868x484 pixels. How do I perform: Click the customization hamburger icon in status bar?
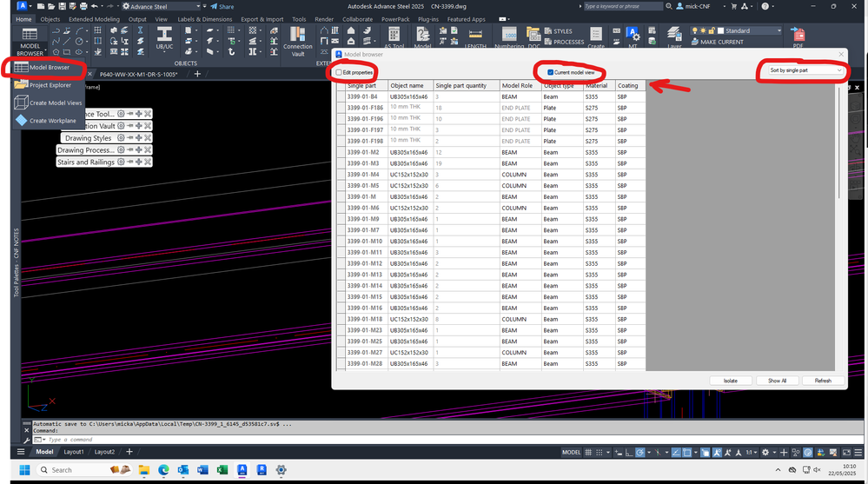858,453
